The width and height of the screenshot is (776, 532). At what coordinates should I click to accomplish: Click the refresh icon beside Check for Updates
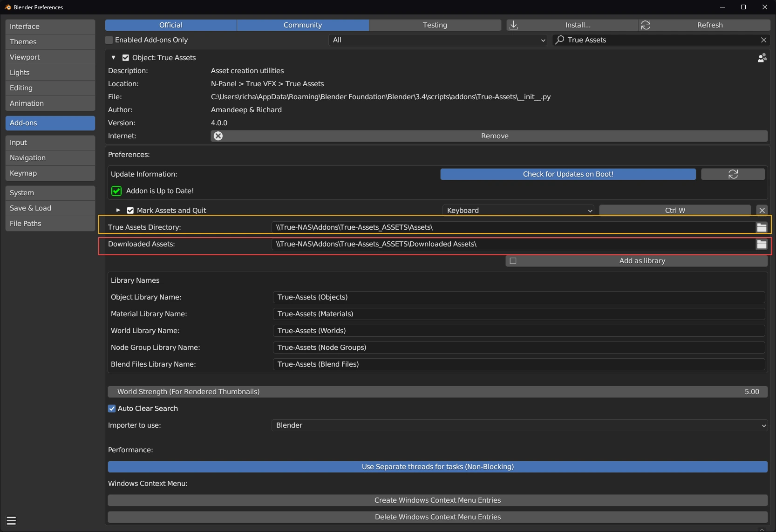click(x=733, y=174)
